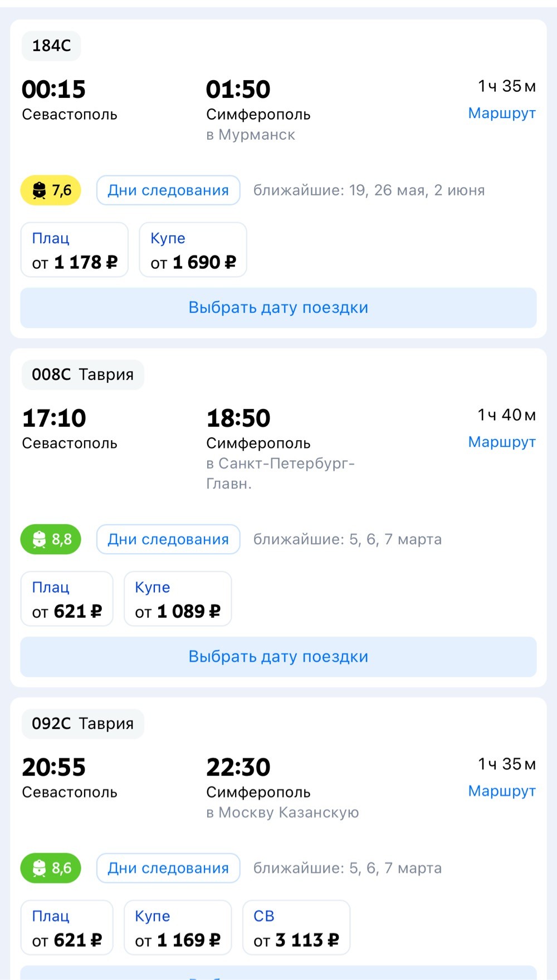Viewport: 557px width, 980px height.
Task: Open Маршрут link for train 008С Таврия
Action: point(502,442)
